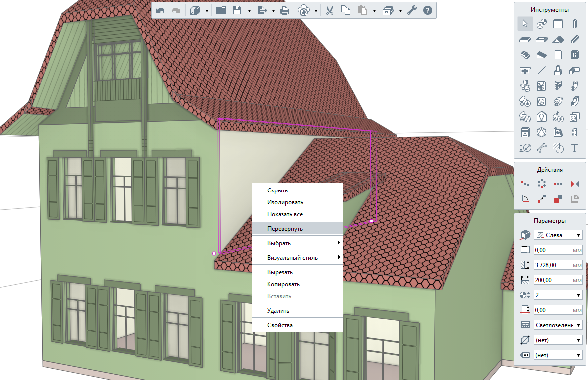588x380 pixels.
Task: Click the 'Параметры' panel header
Action: [550, 221]
